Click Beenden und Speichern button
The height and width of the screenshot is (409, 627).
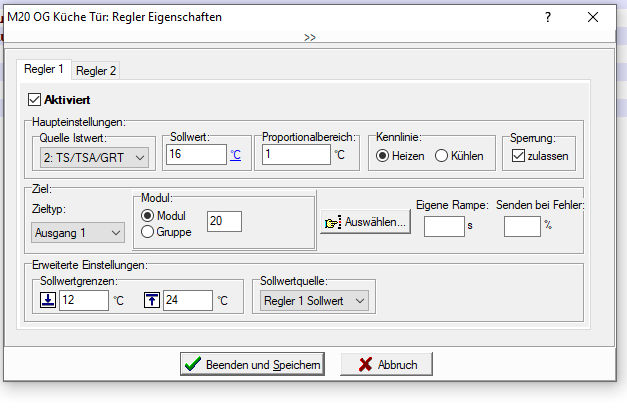click(252, 365)
